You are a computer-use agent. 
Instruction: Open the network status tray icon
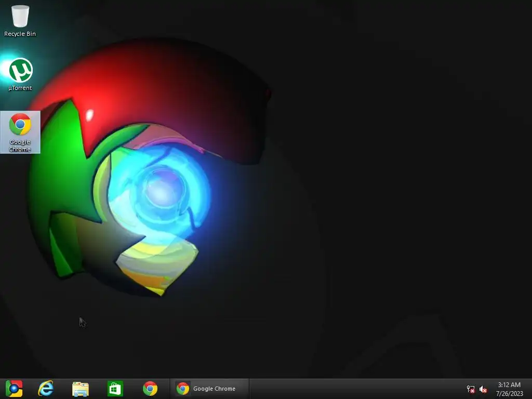(471, 389)
